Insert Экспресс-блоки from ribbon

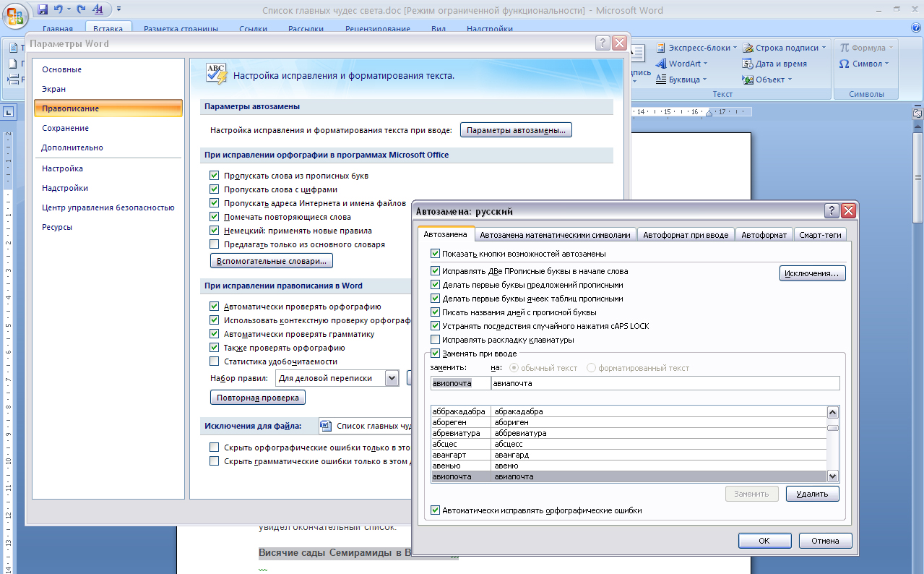coord(696,48)
